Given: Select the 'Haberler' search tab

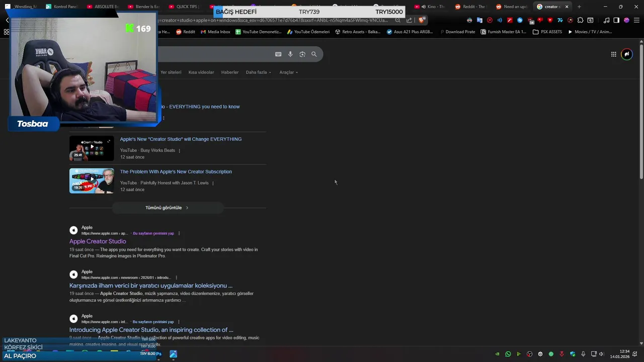Looking at the screenshot, I should point(230,72).
